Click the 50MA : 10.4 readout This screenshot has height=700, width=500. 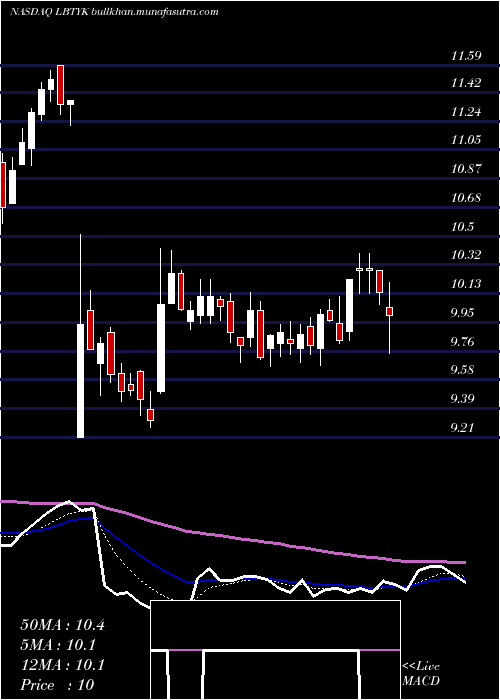pos(62,625)
